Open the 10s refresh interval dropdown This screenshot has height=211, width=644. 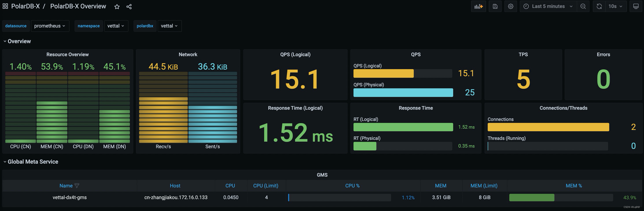point(615,6)
